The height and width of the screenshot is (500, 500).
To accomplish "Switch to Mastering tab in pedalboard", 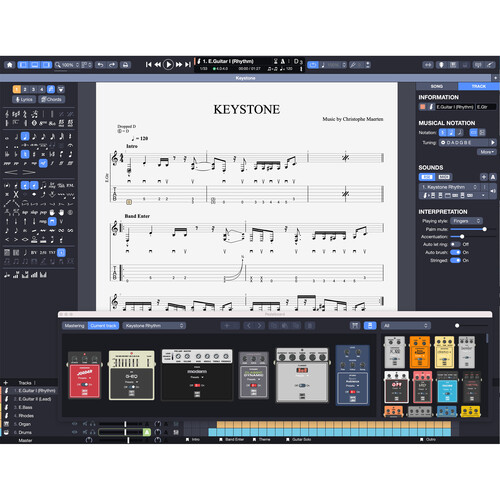I will click(75, 326).
